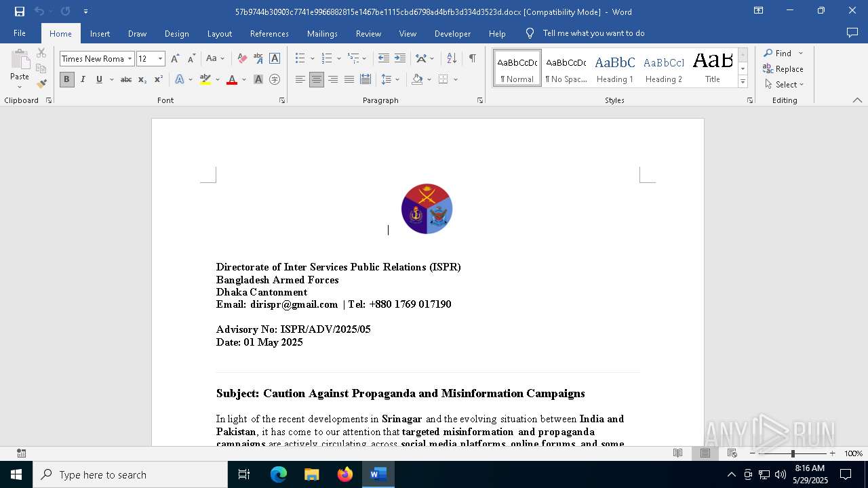This screenshot has width=868, height=488.
Task: Apply yellow text highlight color
Action: 205,79
